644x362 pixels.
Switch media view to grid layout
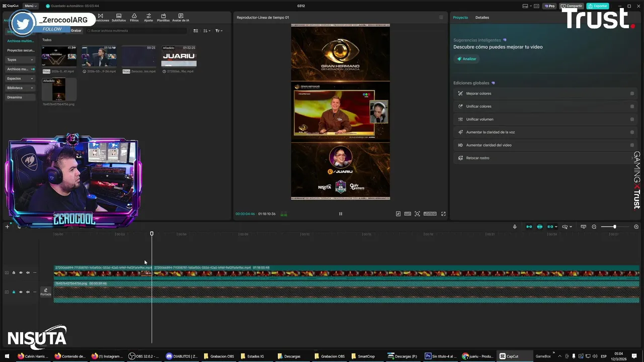click(x=196, y=31)
